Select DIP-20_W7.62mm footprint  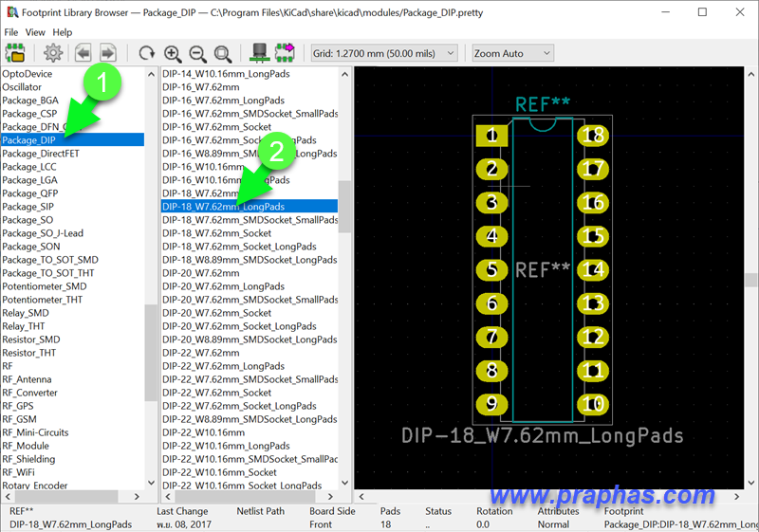[x=201, y=273]
